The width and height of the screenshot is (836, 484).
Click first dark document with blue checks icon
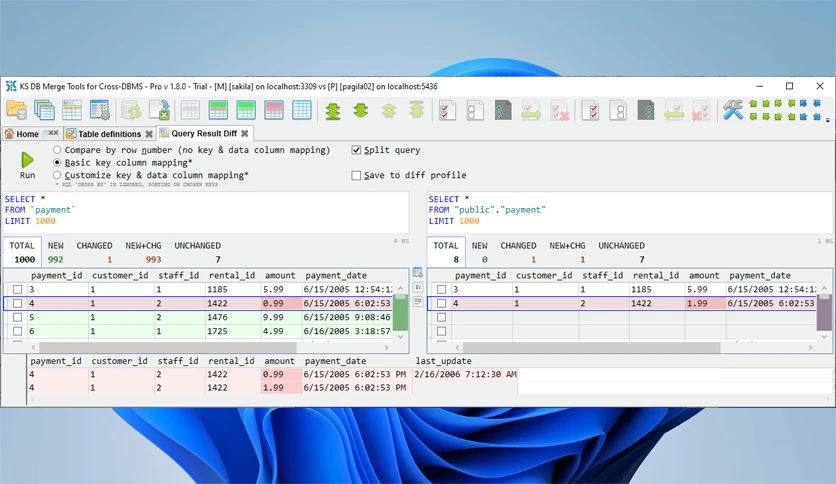502,110
